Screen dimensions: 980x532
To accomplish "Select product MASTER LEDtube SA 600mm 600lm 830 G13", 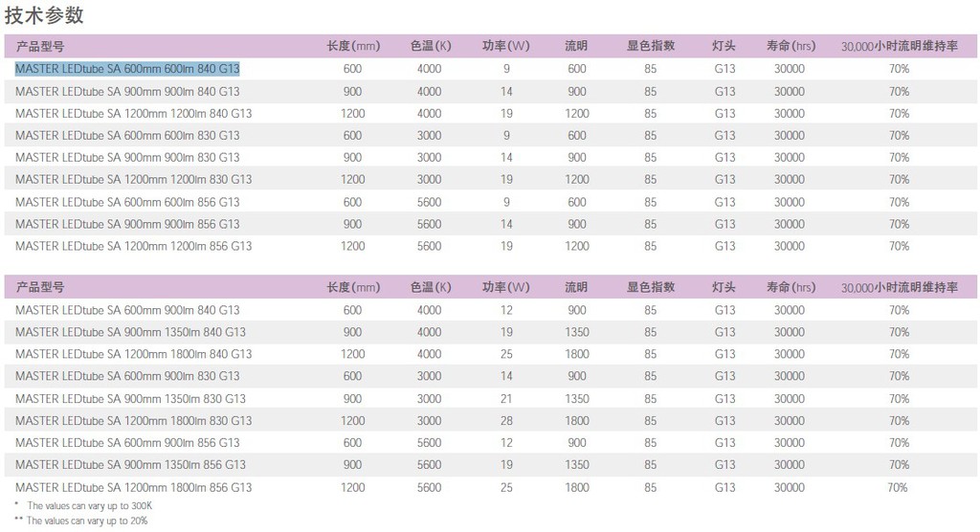I will click(x=127, y=135).
